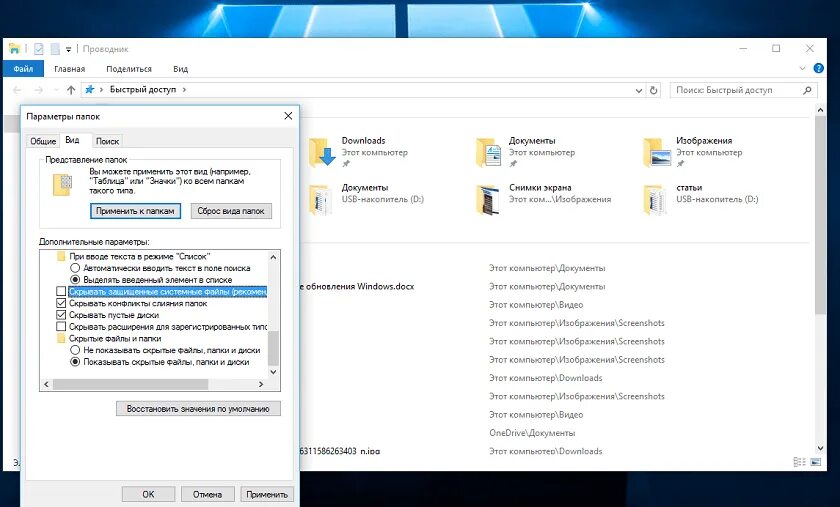Open recent locations dropdown arrow
The image size is (840, 507).
pyautogui.click(x=56, y=90)
